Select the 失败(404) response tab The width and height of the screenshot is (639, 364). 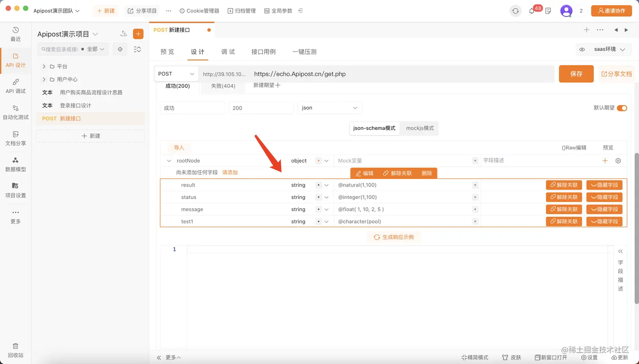(223, 86)
